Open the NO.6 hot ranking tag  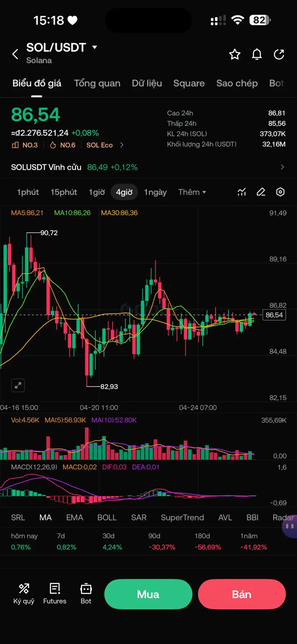(x=63, y=145)
